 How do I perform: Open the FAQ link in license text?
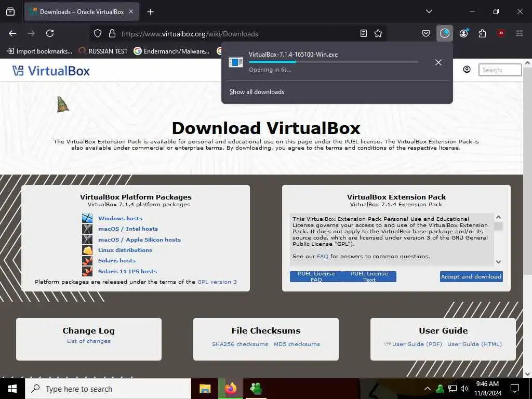pos(322,257)
